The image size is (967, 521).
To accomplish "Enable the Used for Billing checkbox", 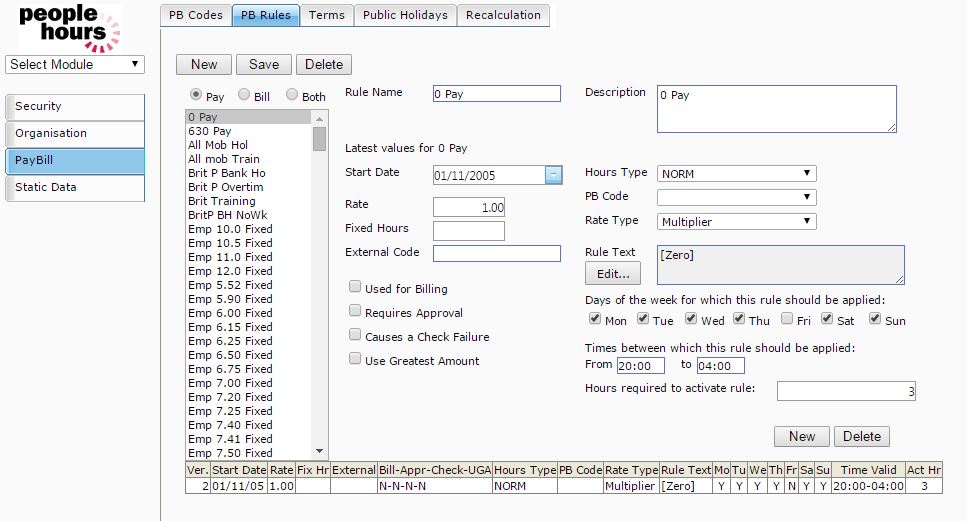I will [x=355, y=288].
